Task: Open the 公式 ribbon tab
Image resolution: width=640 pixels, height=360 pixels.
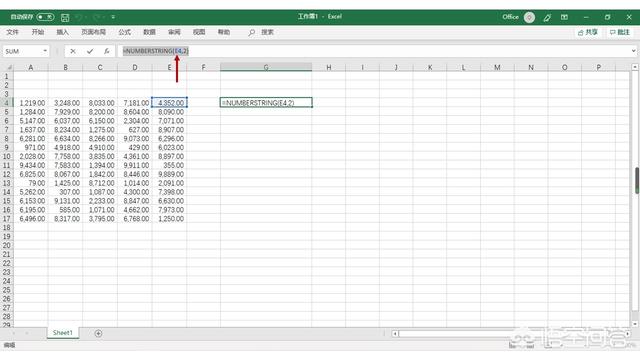Action: pos(124,32)
